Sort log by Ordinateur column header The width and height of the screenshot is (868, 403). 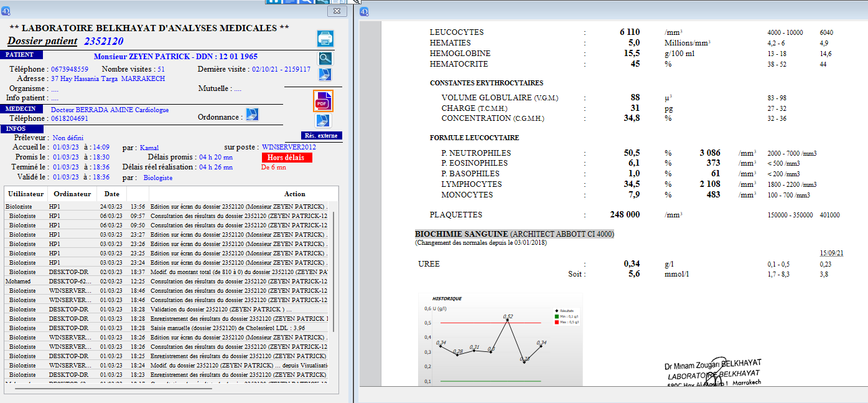pos(72,194)
